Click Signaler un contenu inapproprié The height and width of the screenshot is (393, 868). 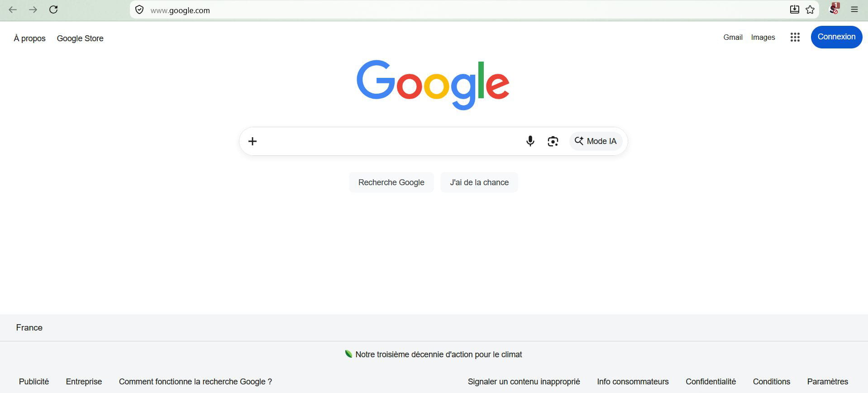524,382
